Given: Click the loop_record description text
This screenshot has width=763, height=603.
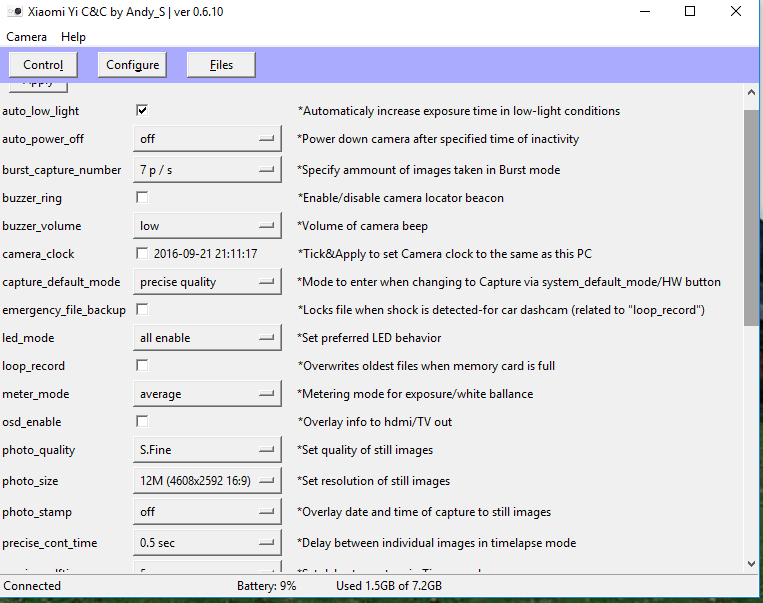Looking at the screenshot, I should pos(426,365).
